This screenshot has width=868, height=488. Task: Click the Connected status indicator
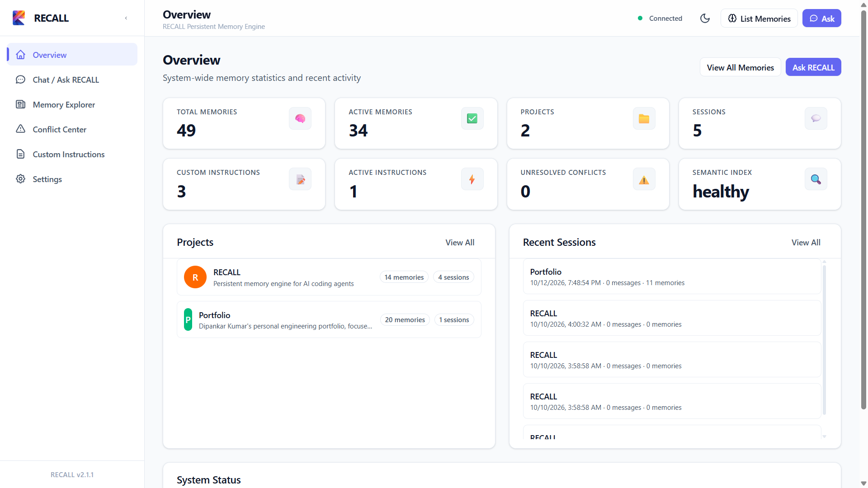[x=660, y=19]
